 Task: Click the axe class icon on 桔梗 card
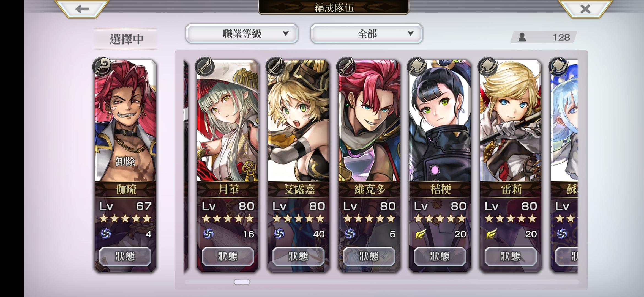click(417, 67)
